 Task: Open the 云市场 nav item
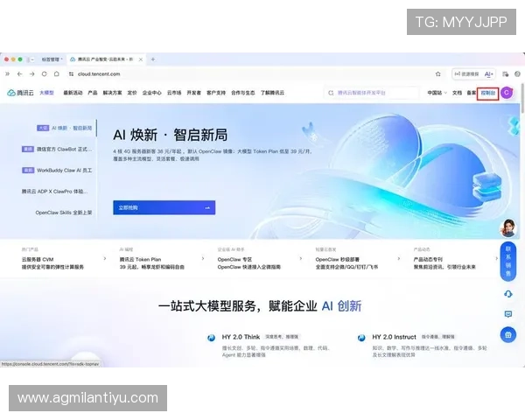pos(174,93)
